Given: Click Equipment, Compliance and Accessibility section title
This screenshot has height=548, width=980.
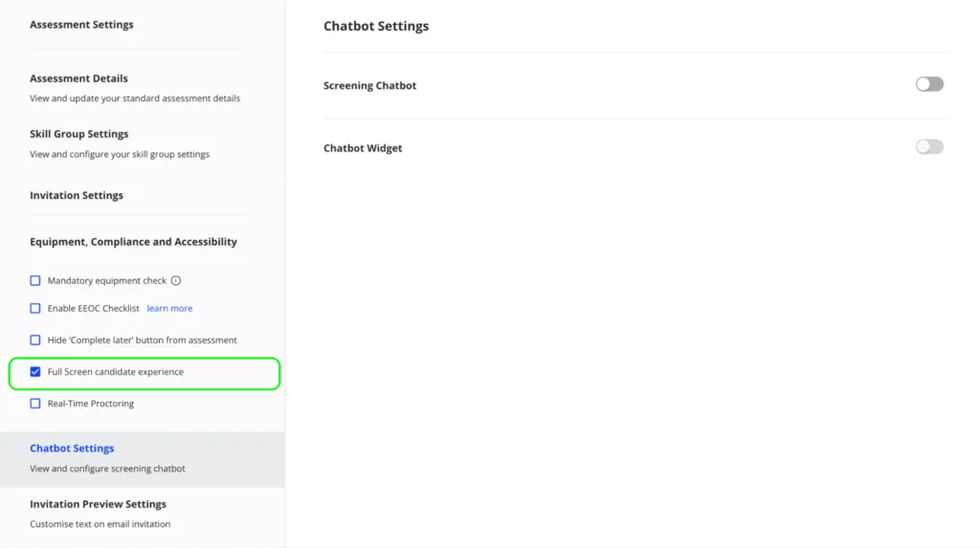Looking at the screenshot, I should point(133,242).
